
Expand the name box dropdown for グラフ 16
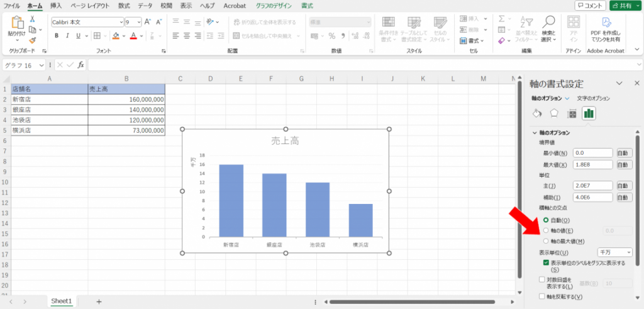coord(42,65)
